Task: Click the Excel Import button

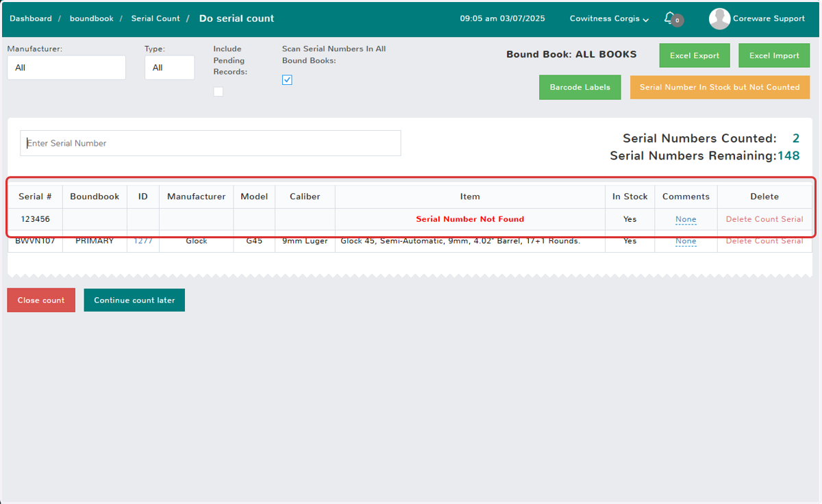Action: [x=774, y=55]
